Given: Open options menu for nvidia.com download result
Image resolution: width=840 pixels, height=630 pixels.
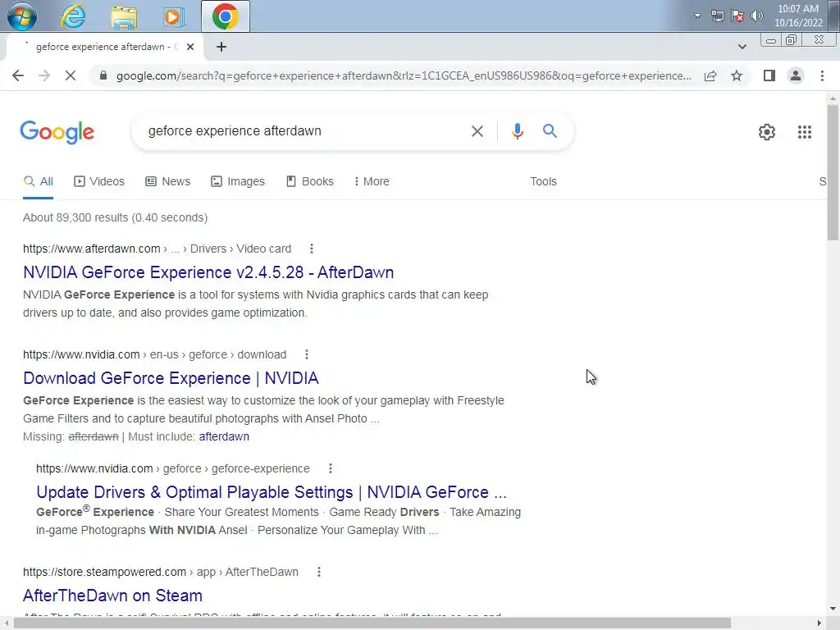Looking at the screenshot, I should (x=307, y=354).
